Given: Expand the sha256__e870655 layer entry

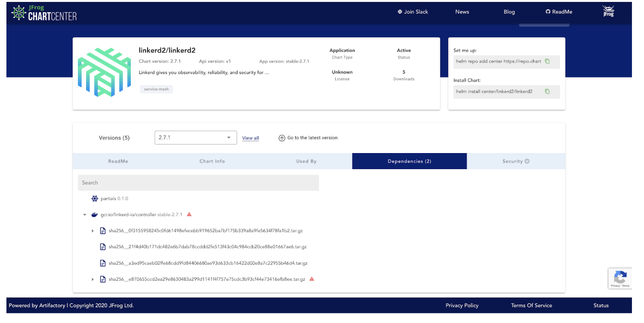Looking at the screenshot, I should click(x=93, y=279).
